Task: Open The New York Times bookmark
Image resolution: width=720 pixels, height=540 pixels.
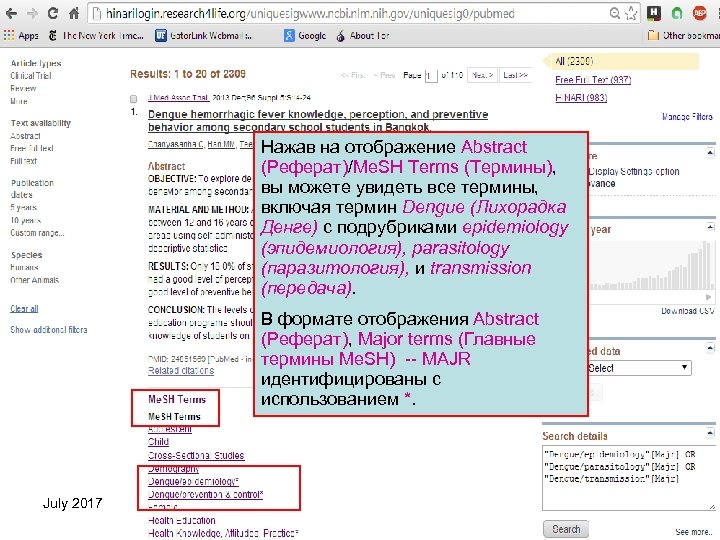Action: click(x=96, y=35)
